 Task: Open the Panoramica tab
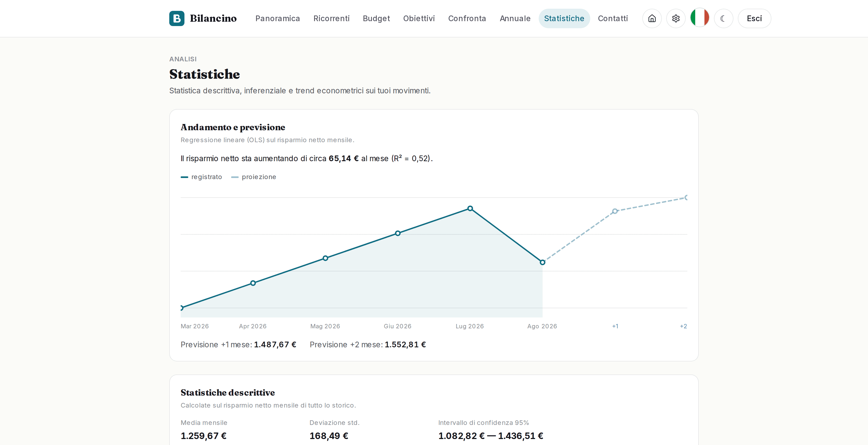tap(277, 18)
